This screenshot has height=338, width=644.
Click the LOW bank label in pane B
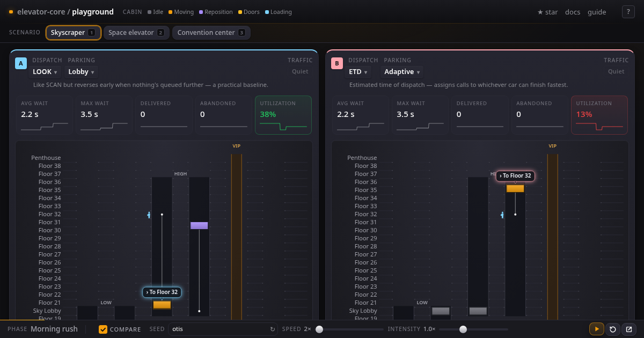coord(422,303)
